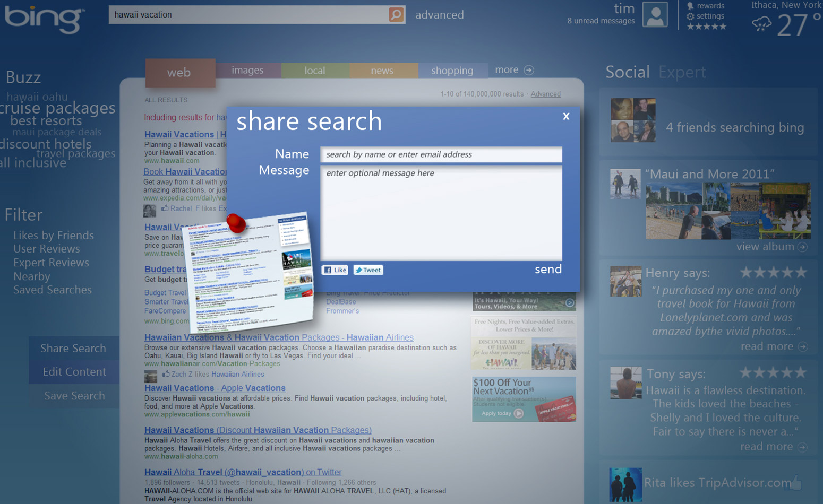Click the advanced link beside search box
823x504 pixels.
440,15
